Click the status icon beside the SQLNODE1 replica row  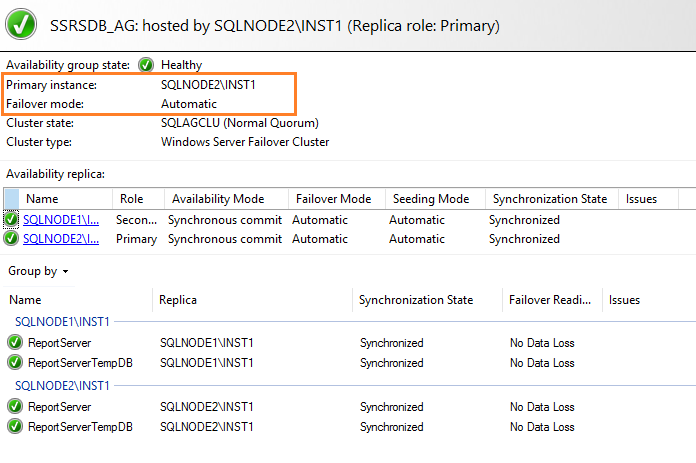(11, 220)
